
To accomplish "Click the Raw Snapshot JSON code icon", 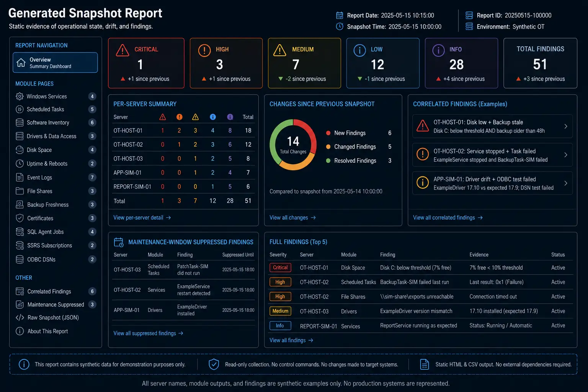I will (x=20, y=318).
